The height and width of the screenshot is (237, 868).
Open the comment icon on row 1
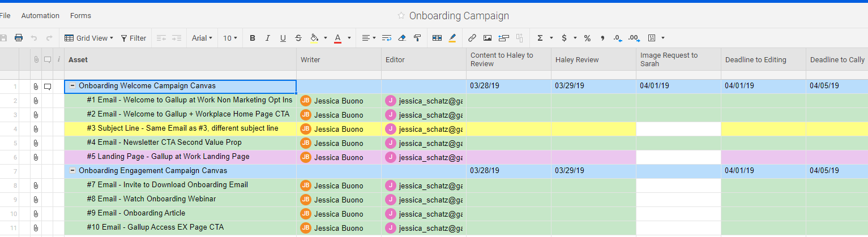(48, 87)
